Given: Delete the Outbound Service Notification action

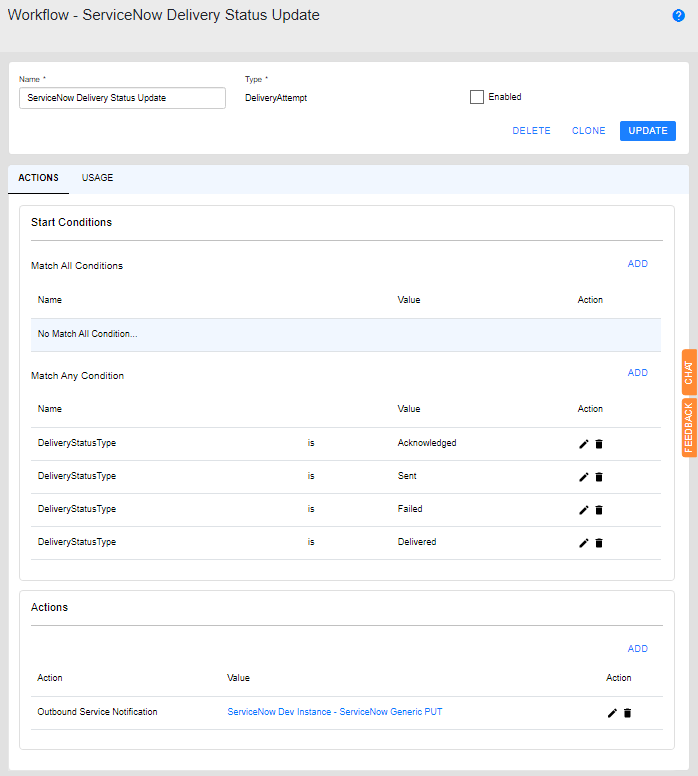Looking at the screenshot, I should pos(628,713).
